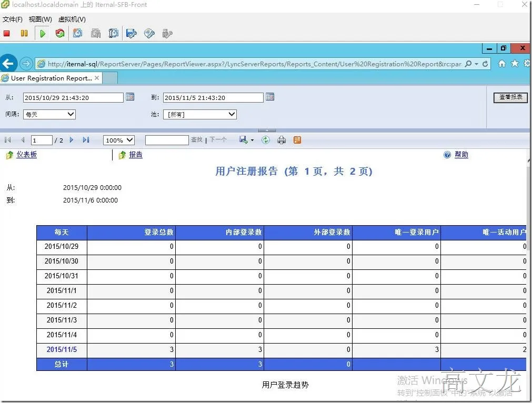Search from the address bar magnifier
Viewport: 532px width, 403px height.
tap(468, 64)
